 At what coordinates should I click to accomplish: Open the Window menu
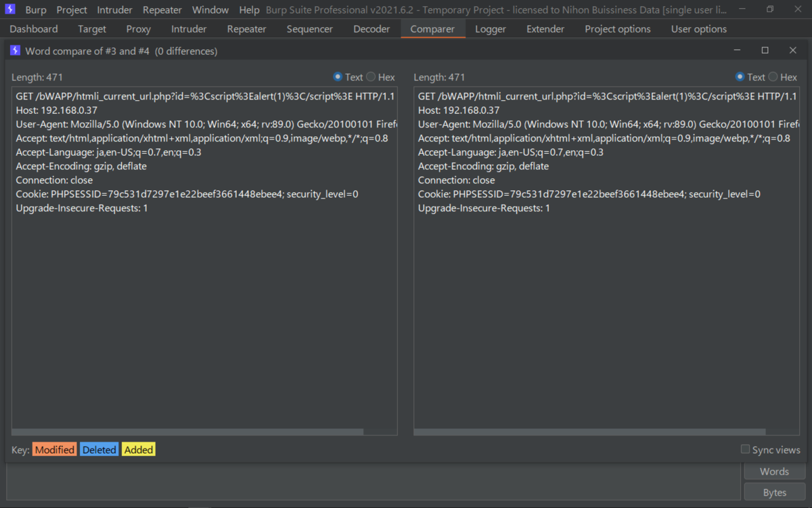coord(210,10)
